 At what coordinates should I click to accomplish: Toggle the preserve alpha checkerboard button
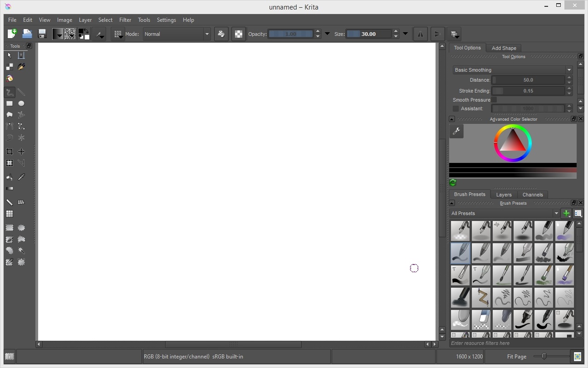(x=238, y=34)
